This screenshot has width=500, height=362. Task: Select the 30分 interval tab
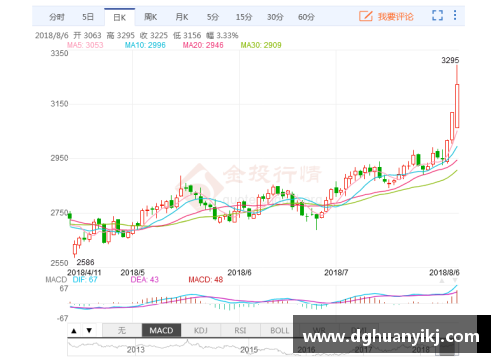tap(275, 17)
